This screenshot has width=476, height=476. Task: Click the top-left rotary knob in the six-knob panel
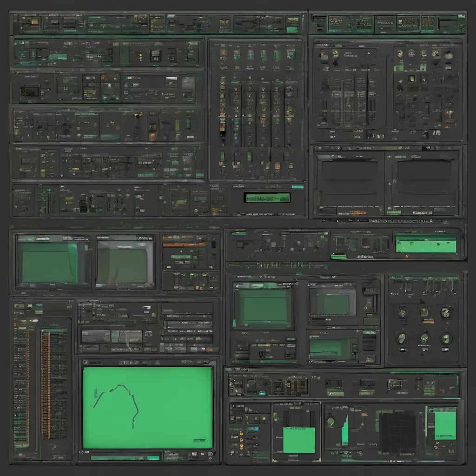click(403, 312)
